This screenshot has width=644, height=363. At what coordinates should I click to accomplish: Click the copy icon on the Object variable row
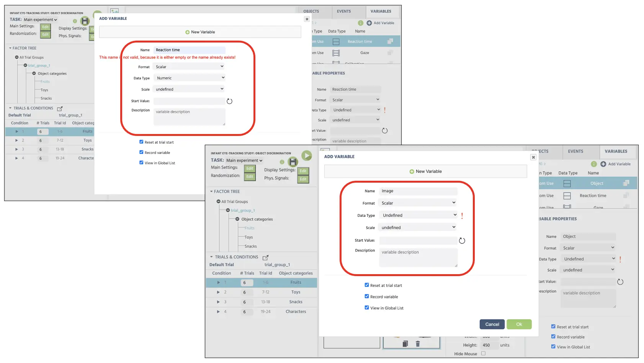pos(626,183)
